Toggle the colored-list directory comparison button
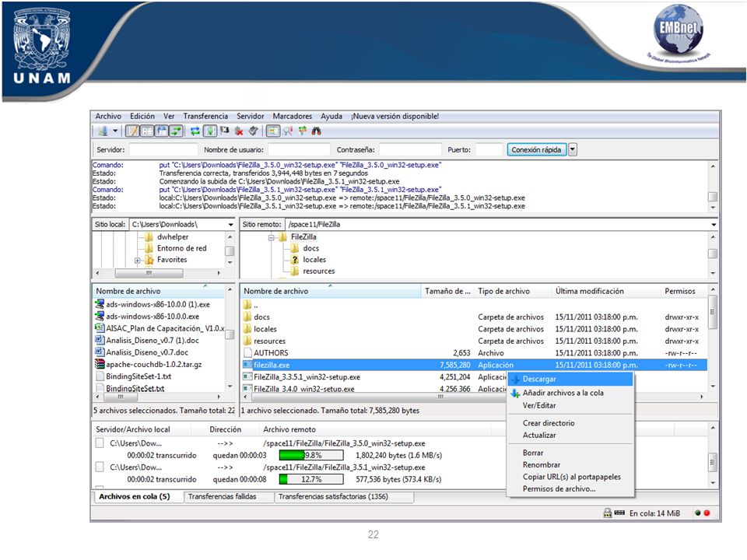 [273, 131]
